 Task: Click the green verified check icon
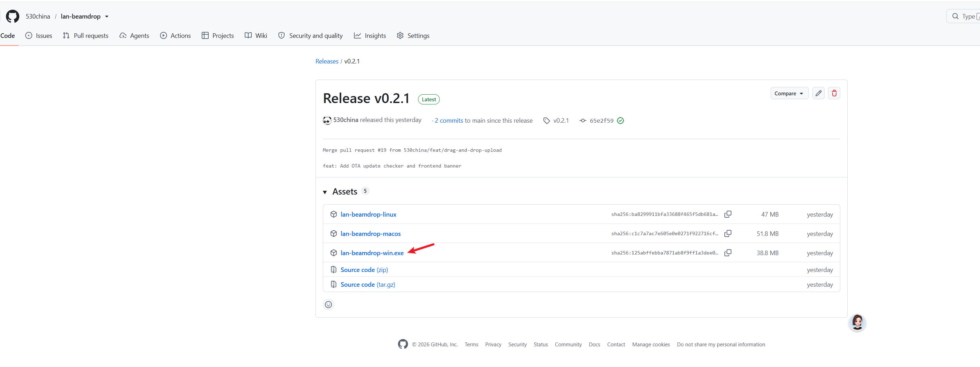tap(620, 121)
